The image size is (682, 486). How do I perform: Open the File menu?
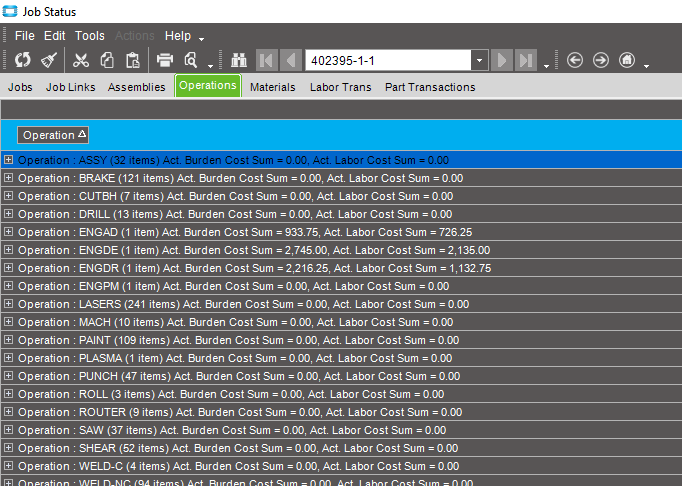[24, 36]
